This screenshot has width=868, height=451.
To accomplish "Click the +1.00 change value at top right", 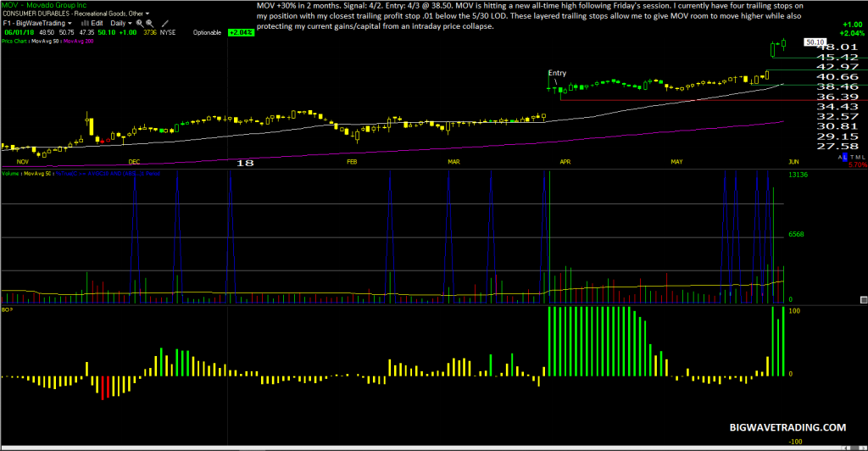I will [853, 25].
